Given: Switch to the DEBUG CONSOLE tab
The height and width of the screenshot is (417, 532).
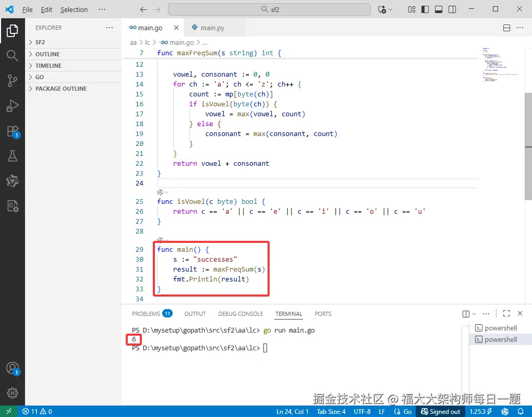Looking at the screenshot, I should [x=240, y=314].
